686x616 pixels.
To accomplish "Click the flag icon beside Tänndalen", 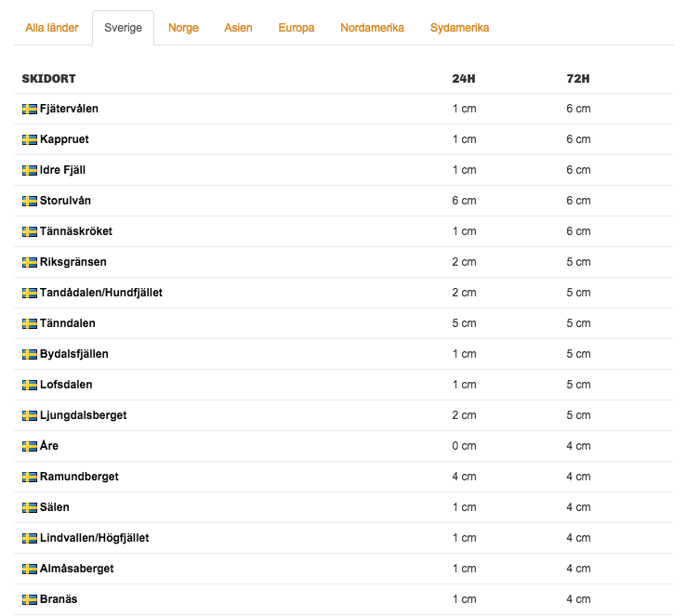I will tap(30, 323).
